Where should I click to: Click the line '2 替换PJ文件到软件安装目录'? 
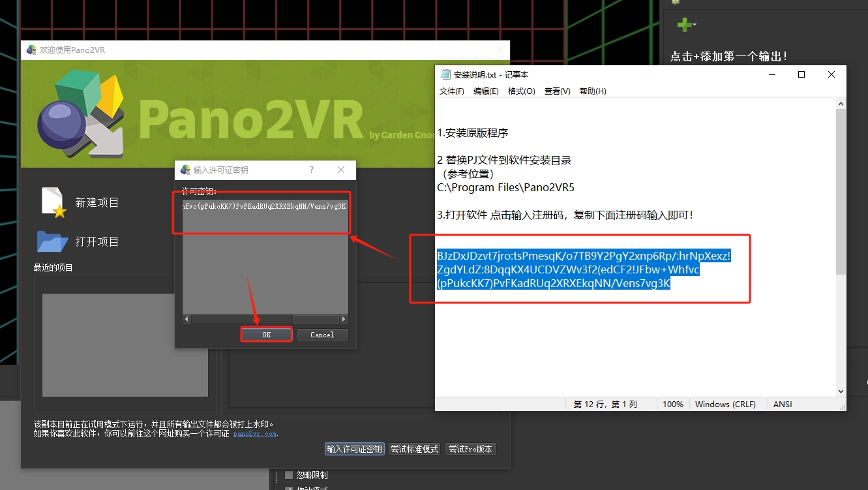pos(504,160)
